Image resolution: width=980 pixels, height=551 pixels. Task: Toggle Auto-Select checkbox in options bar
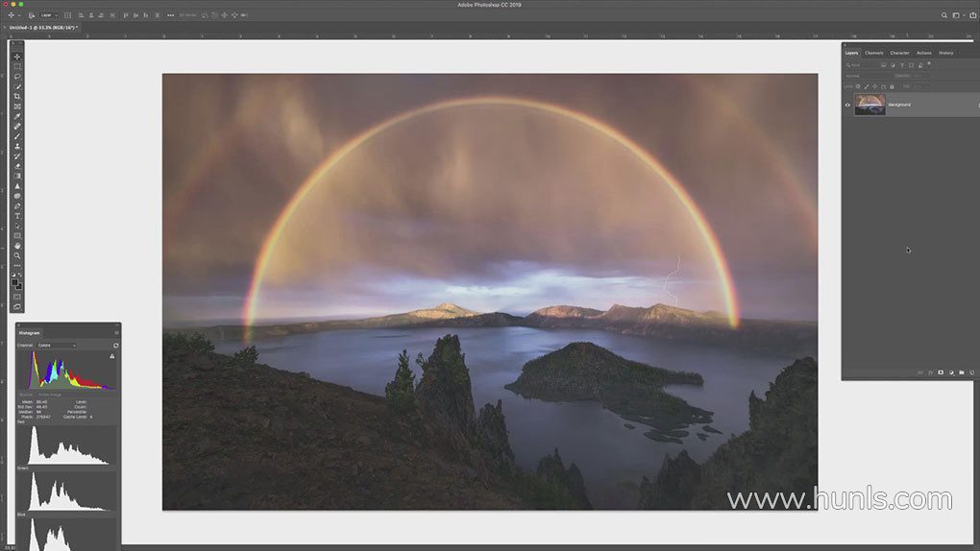32,15
